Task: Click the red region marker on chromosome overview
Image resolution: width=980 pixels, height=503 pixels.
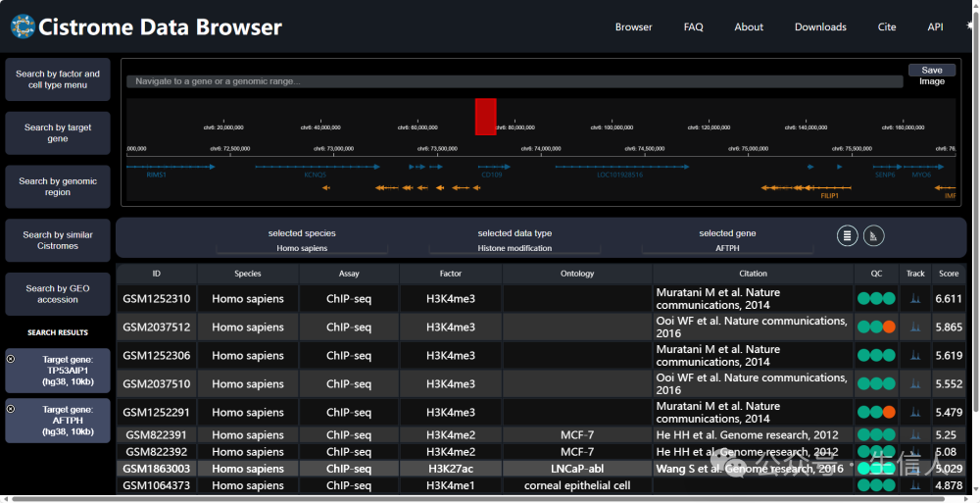Action: [485, 116]
